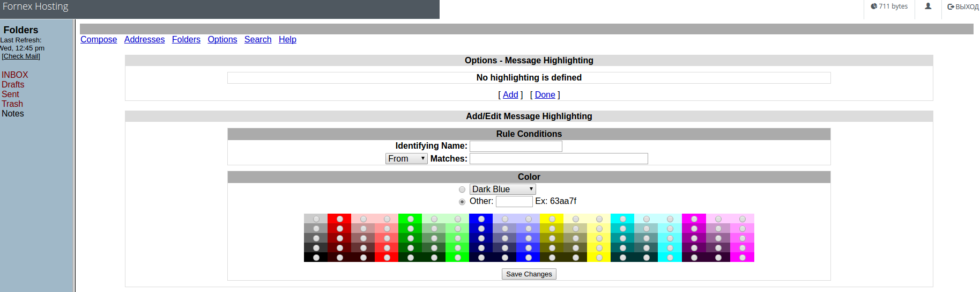This screenshot has height=292, width=980.
Task: Click the Fornex Hosting header title
Action: point(35,6)
